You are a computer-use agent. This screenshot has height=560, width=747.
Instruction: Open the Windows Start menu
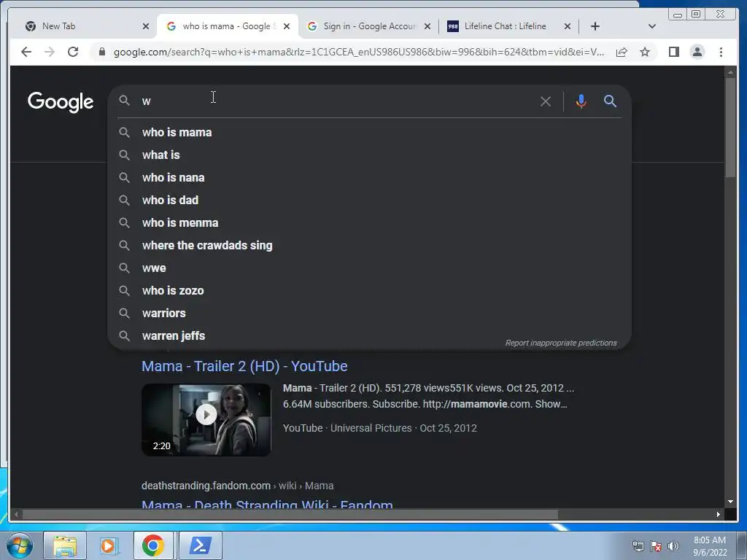(x=19, y=545)
